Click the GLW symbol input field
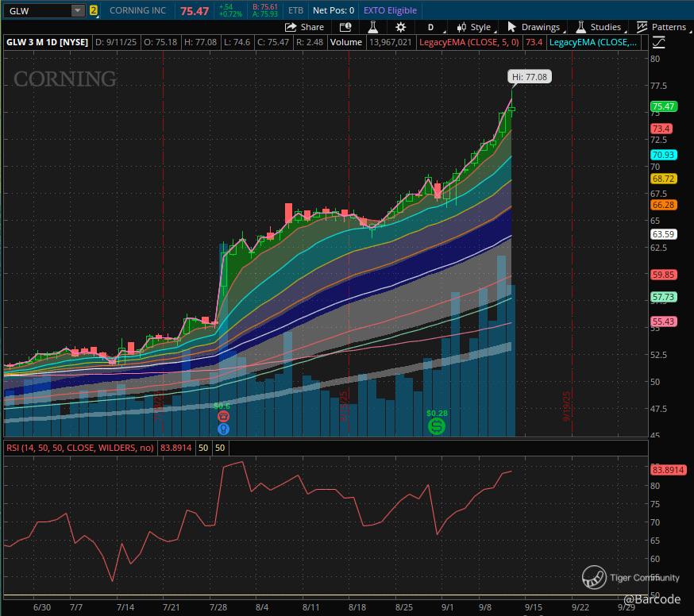The image size is (694, 616). [37, 10]
